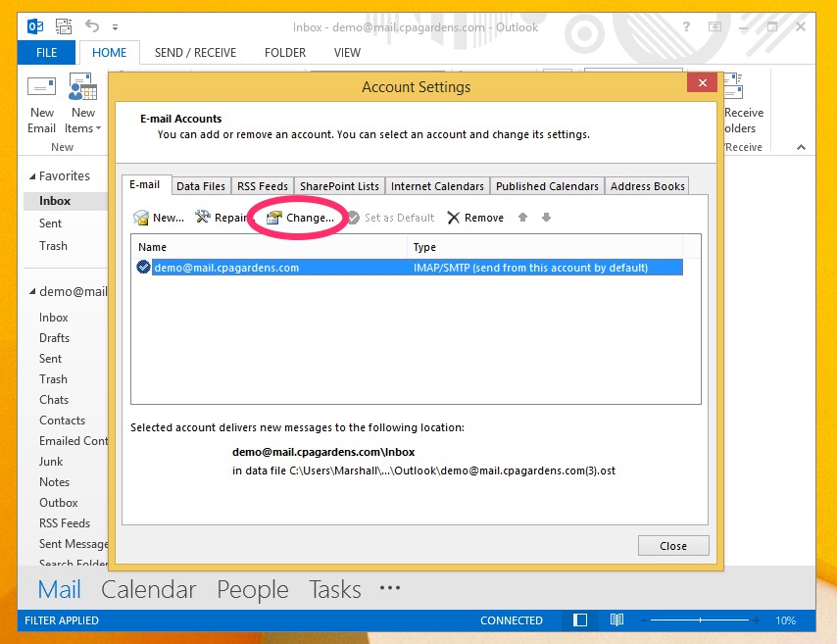Open the Sent Messages folder
Viewport: 837px width, 644px height.
(x=74, y=544)
